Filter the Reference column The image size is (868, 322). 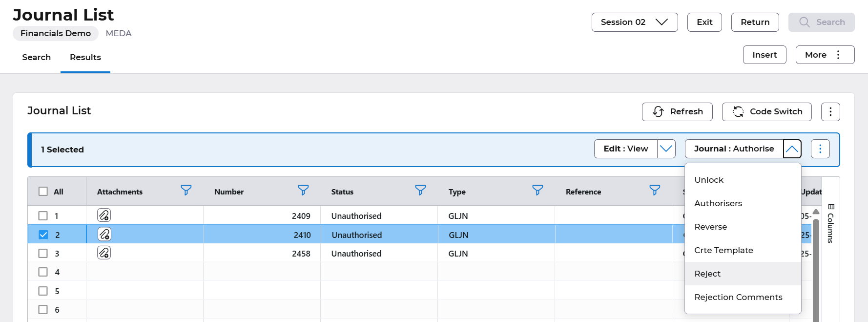(655, 190)
